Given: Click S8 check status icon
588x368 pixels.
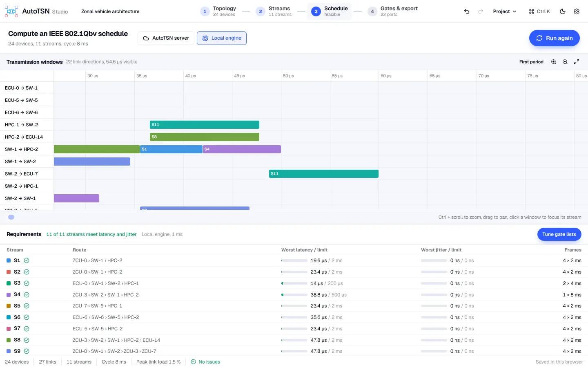Looking at the screenshot, I should pyautogui.click(x=27, y=340).
